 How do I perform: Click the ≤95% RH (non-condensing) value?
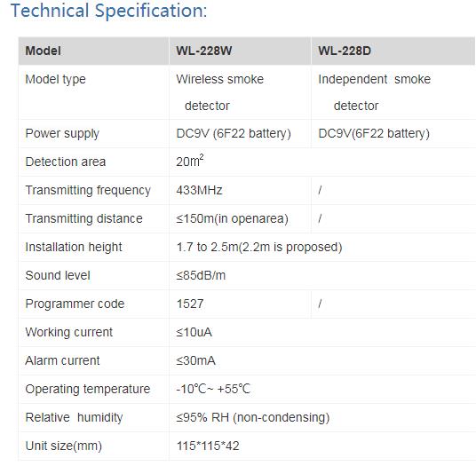pyautogui.click(x=253, y=417)
